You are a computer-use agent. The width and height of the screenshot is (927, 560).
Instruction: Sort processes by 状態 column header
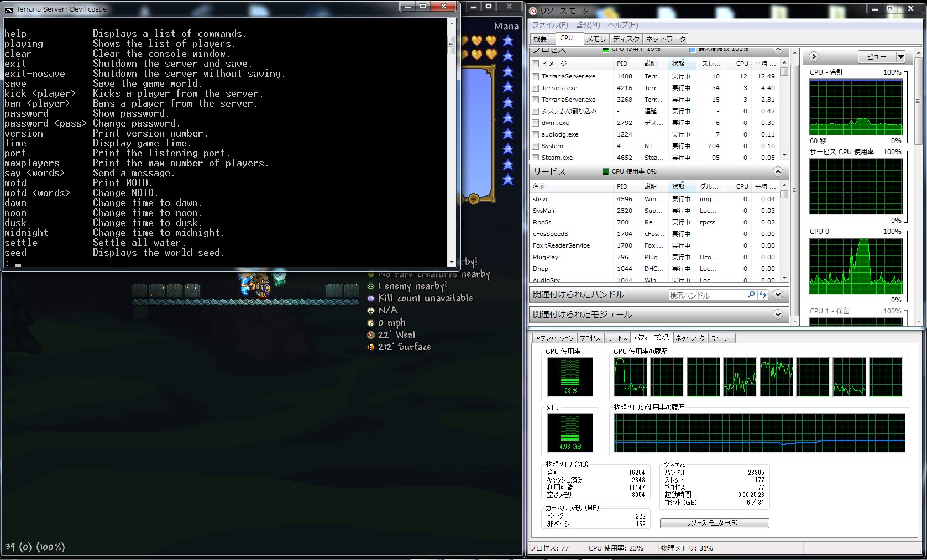pyautogui.click(x=682, y=64)
